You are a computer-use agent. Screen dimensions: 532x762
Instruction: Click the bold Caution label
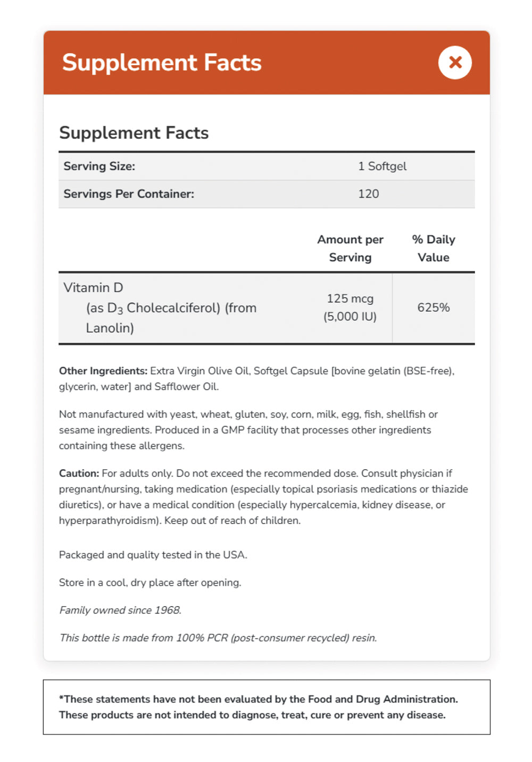(x=79, y=474)
